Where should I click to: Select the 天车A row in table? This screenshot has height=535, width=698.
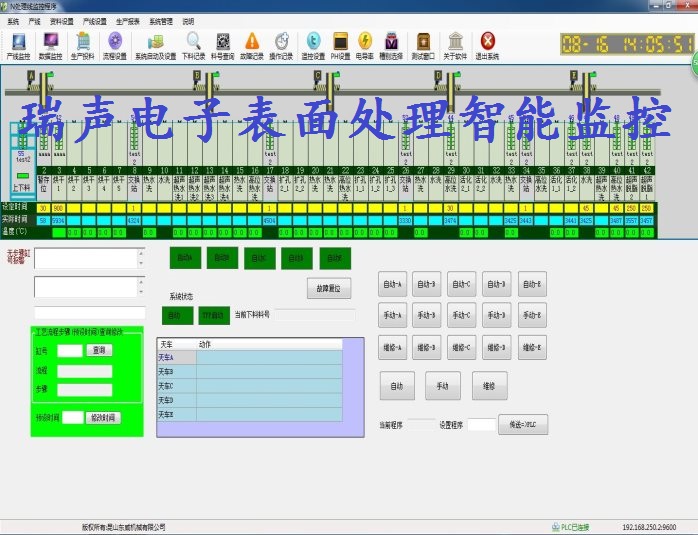[250, 357]
